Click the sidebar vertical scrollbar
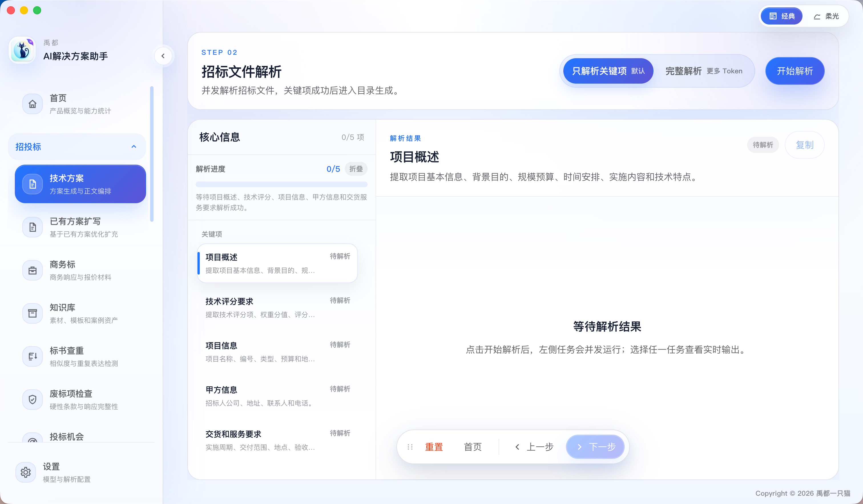Viewport: 863px width, 504px height. coord(152,154)
